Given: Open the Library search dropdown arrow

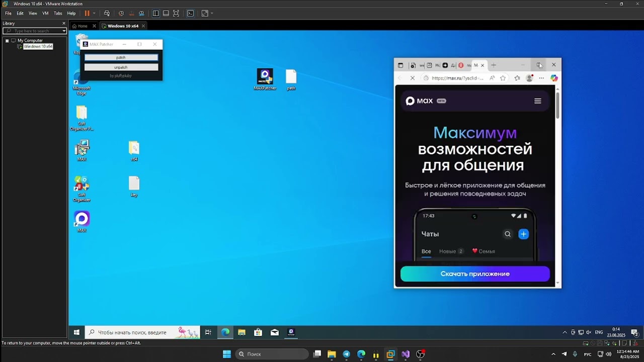Looking at the screenshot, I should pyautogui.click(x=64, y=31).
